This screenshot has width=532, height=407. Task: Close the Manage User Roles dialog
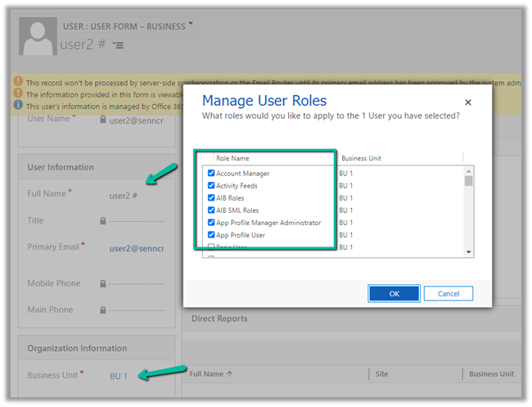(468, 103)
